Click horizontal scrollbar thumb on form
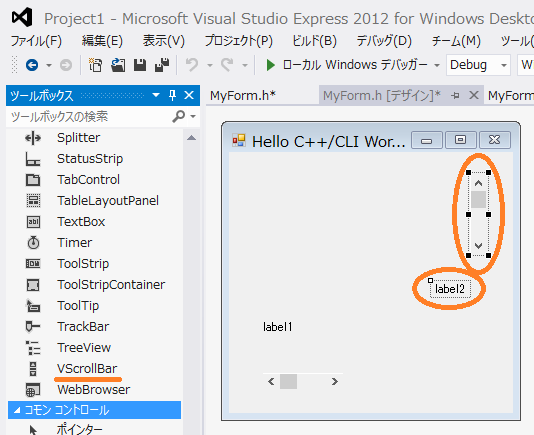 288,381
